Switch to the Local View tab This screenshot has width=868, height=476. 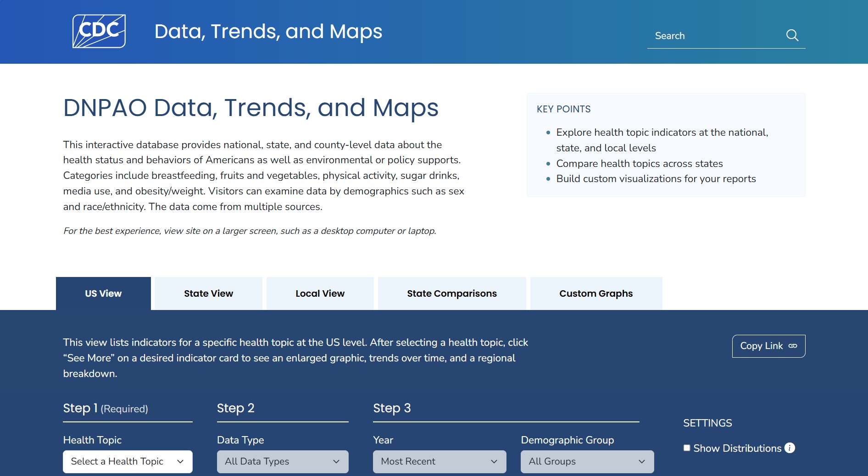point(320,293)
